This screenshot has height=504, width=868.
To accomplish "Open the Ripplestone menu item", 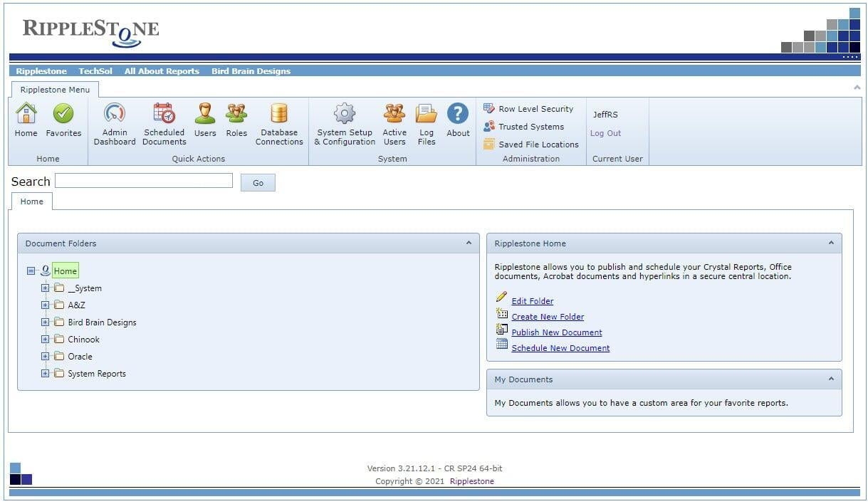I will [x=41, y=71].
